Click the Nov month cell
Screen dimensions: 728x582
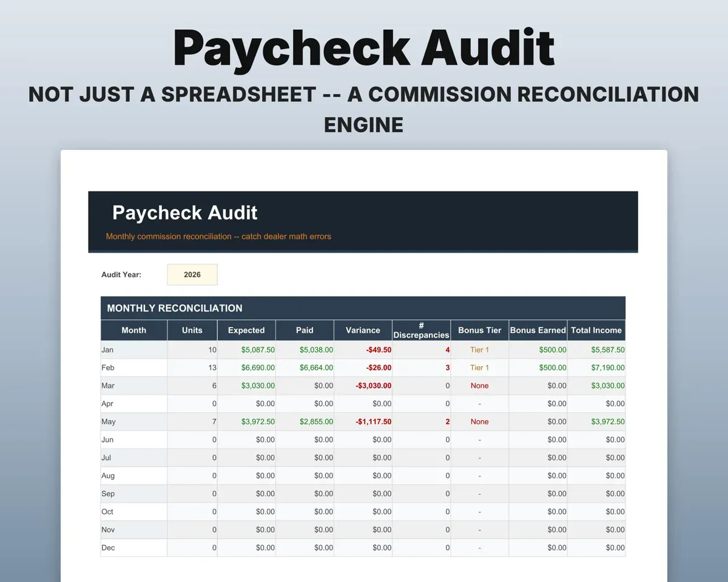134,530
